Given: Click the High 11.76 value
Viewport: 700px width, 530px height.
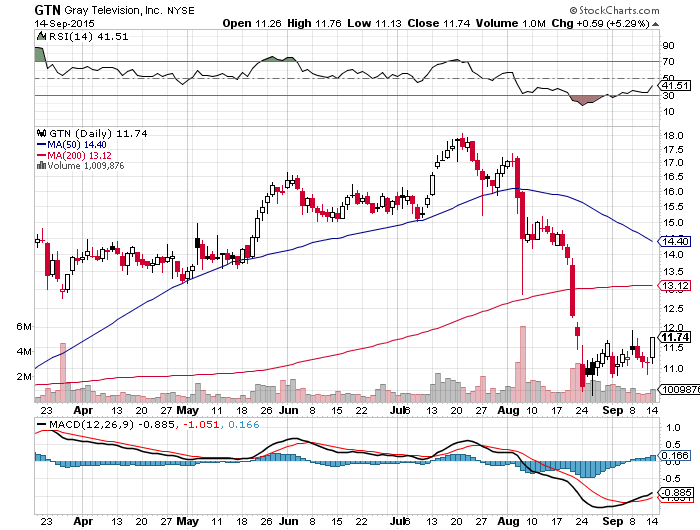Looking at the screenshot, I should [x=314, y=23].
